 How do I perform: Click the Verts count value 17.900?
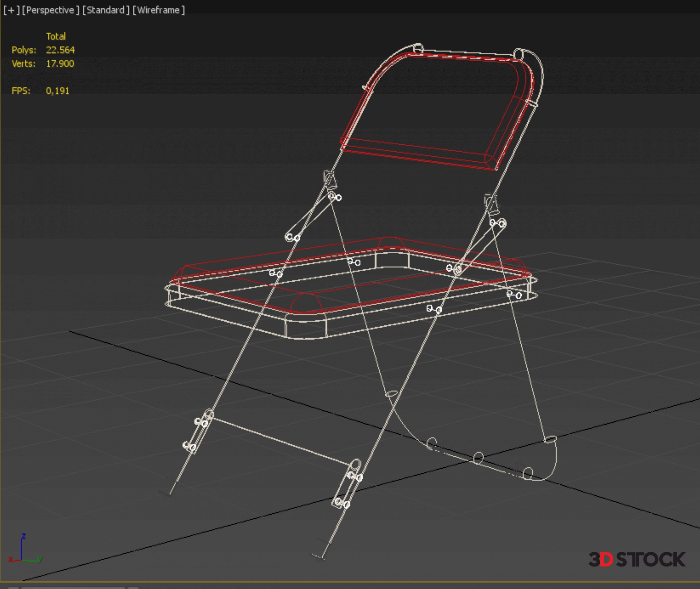pos(60,64)
